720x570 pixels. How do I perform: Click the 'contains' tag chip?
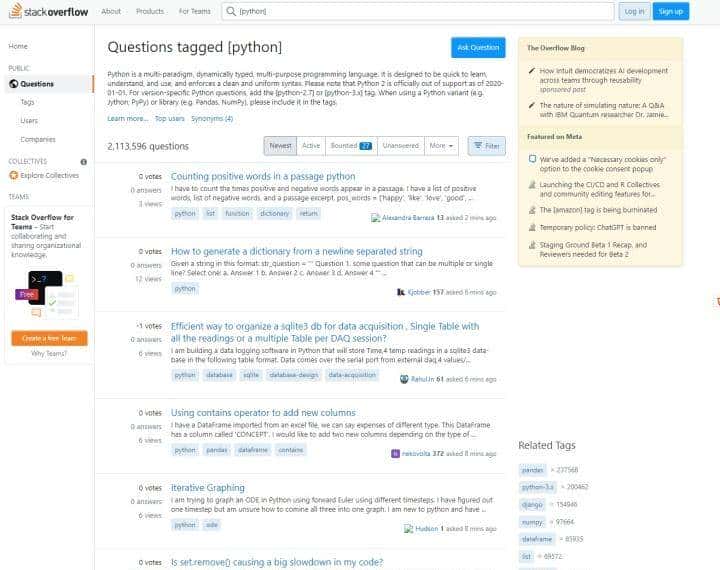coord(291,450)
